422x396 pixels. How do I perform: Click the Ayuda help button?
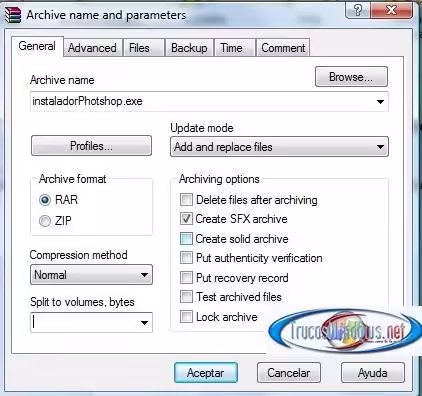click(x=373, y=373)
